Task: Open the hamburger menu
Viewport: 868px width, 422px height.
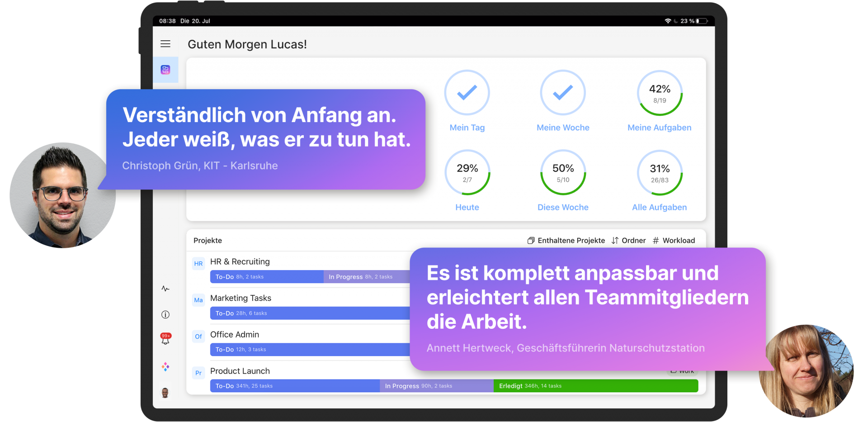Action: click(165, 44)
